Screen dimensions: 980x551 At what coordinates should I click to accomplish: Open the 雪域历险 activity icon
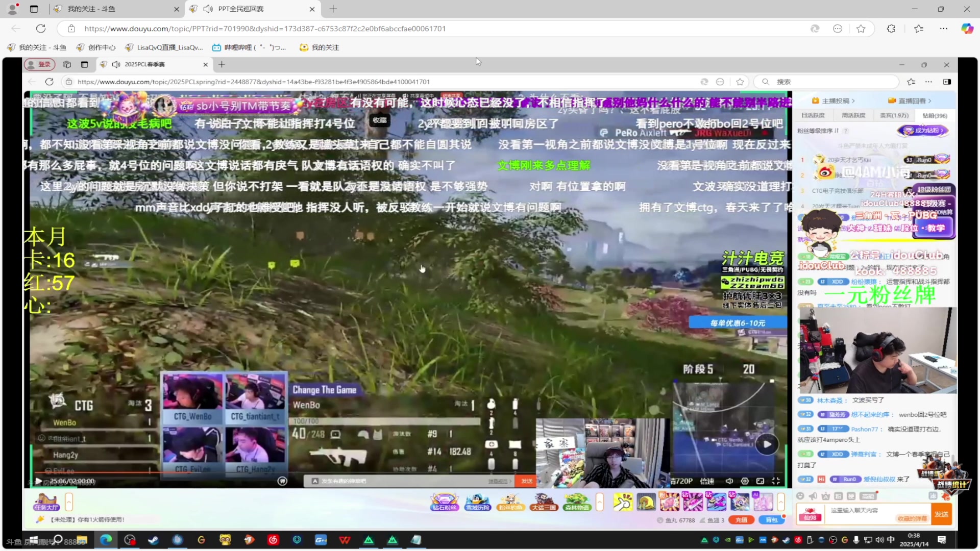[478, 503]
